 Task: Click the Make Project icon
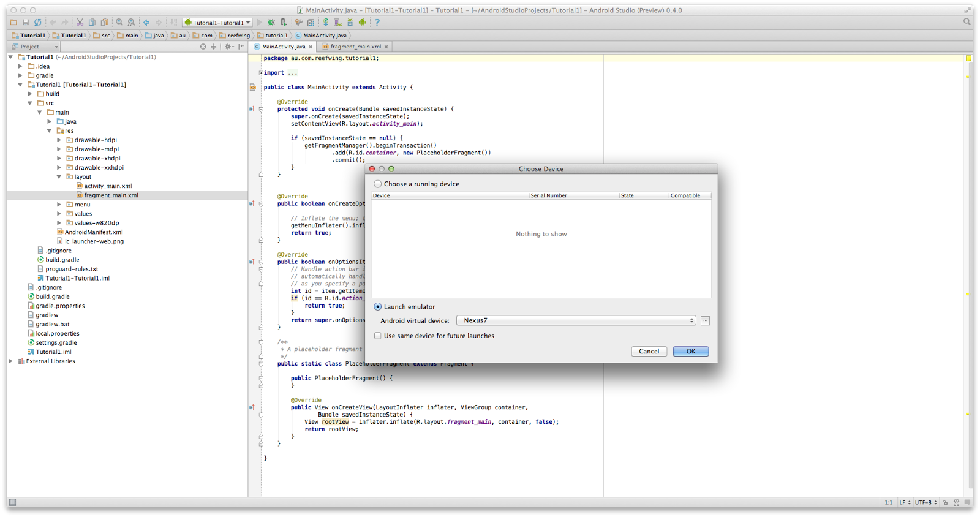point(174,22)
